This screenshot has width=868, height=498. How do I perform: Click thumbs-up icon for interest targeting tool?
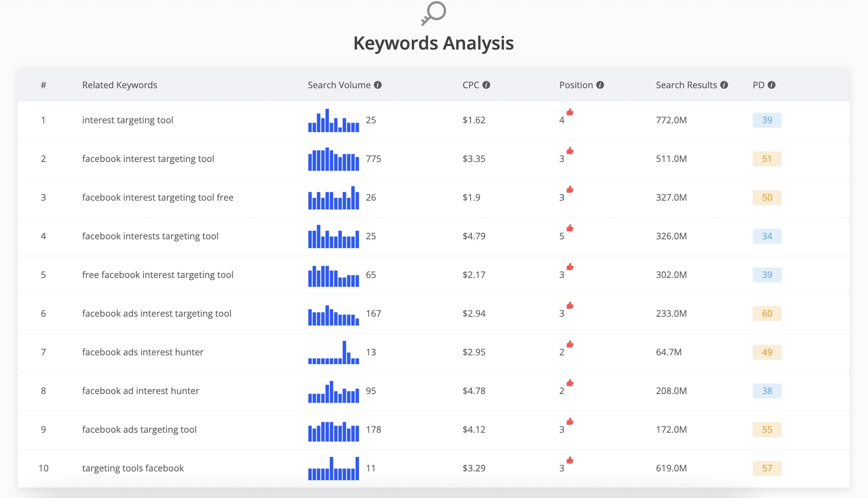(570, 112)
